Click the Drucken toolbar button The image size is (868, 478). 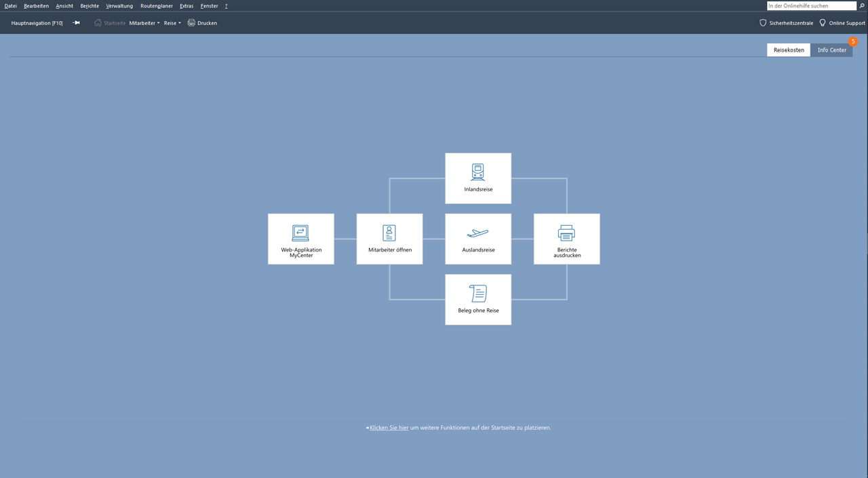[x=202, y=23]
